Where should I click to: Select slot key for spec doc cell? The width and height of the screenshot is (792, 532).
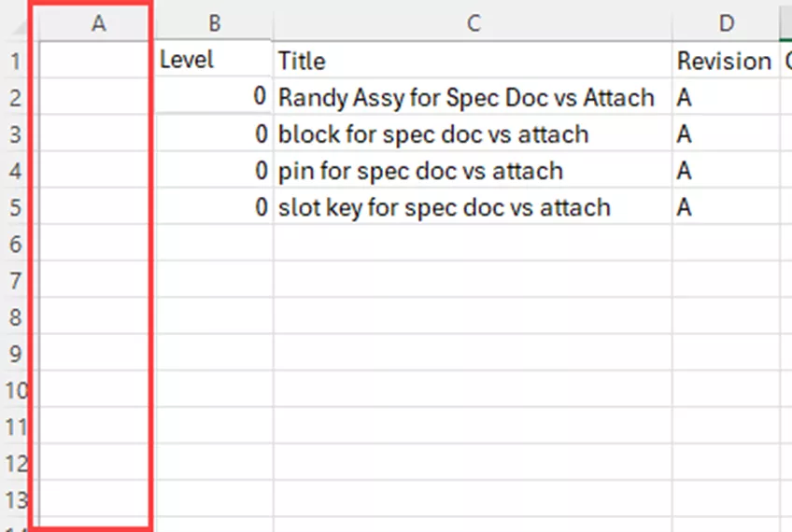click(x=473, y=207)
